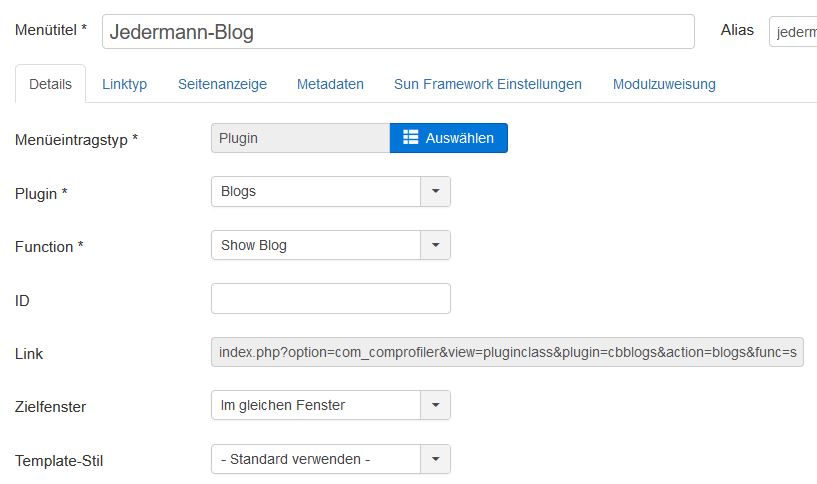Open the Zielfenster dropdown arrow
817x484 pixels.
pos(436,405)
